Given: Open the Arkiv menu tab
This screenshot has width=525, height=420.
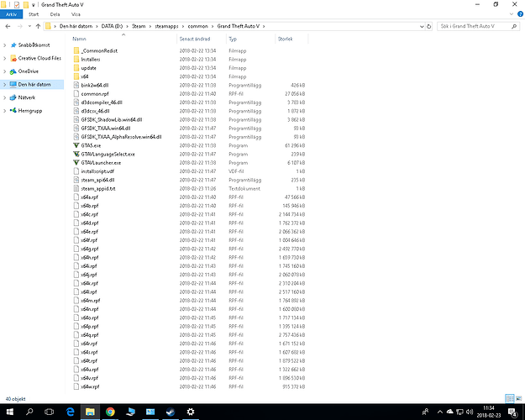Looking at the screenshot, I should (x=12, y=14).
